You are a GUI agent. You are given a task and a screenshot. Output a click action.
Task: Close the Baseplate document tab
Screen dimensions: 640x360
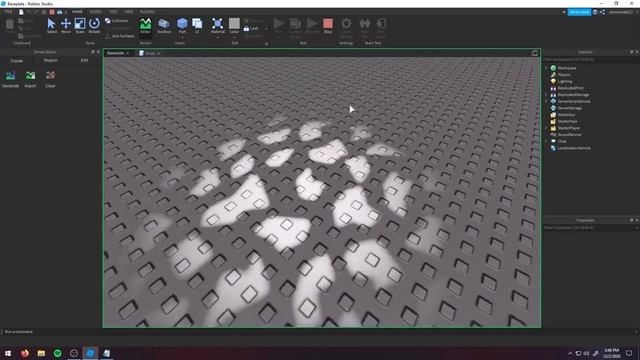click(128, 53)
